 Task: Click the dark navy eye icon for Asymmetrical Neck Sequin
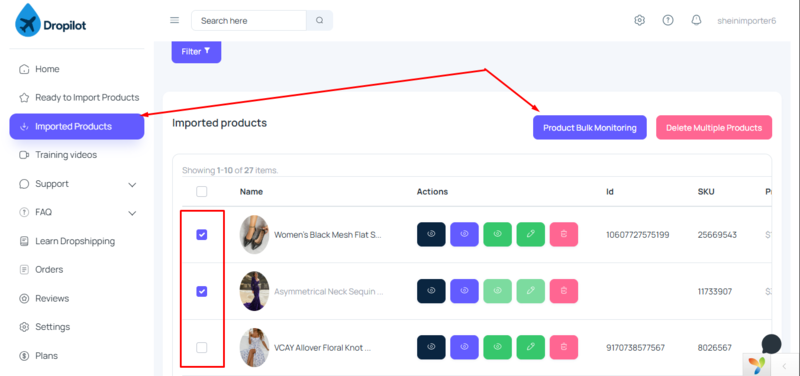click(x=431, y=291)
